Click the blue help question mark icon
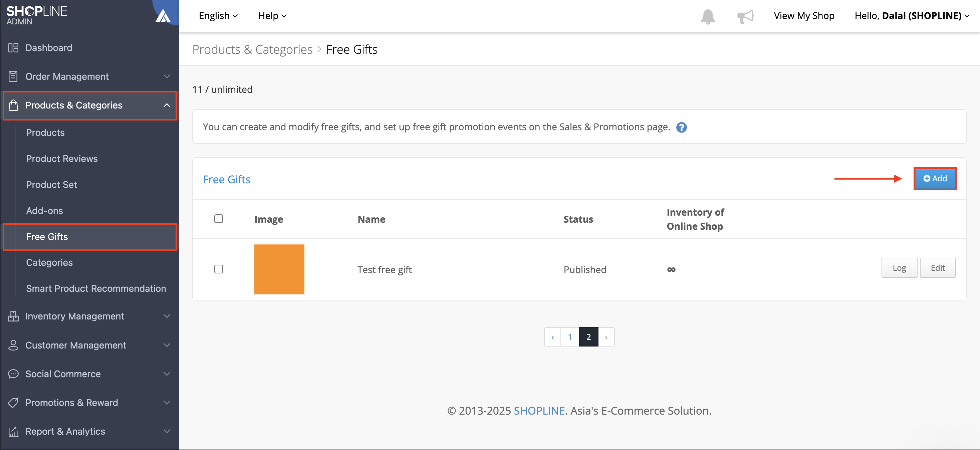This screenshot has width=980, height=450. [x=681, y=128]
